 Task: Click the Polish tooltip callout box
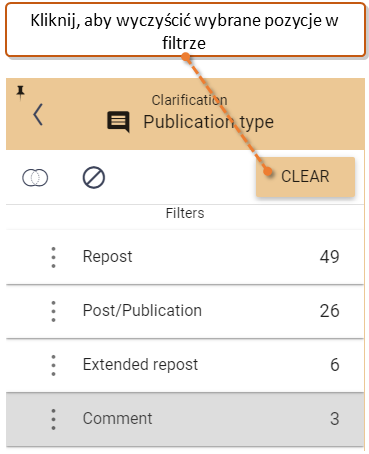click(x=185, y=30)
